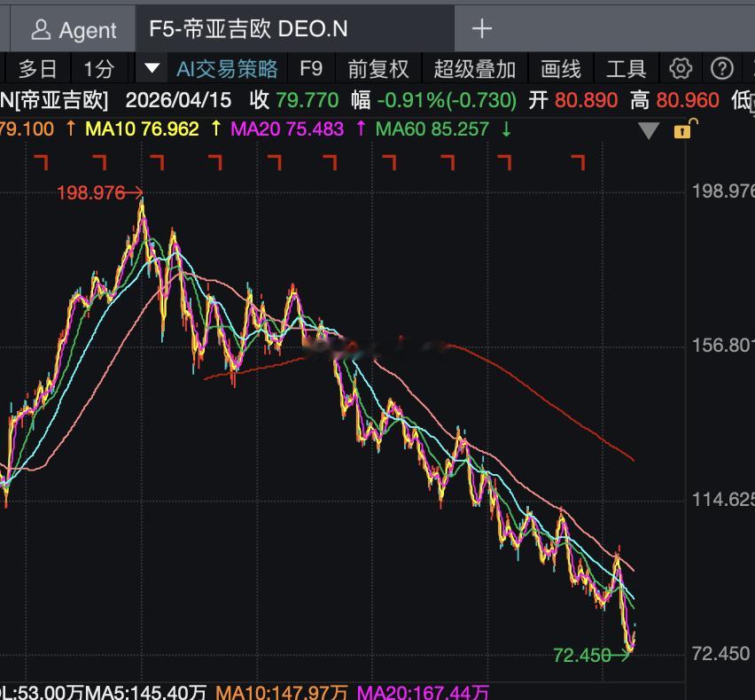This screenshot has height=700, width=755.
Task: Click the high price 80.960
Action: point(688,101)
